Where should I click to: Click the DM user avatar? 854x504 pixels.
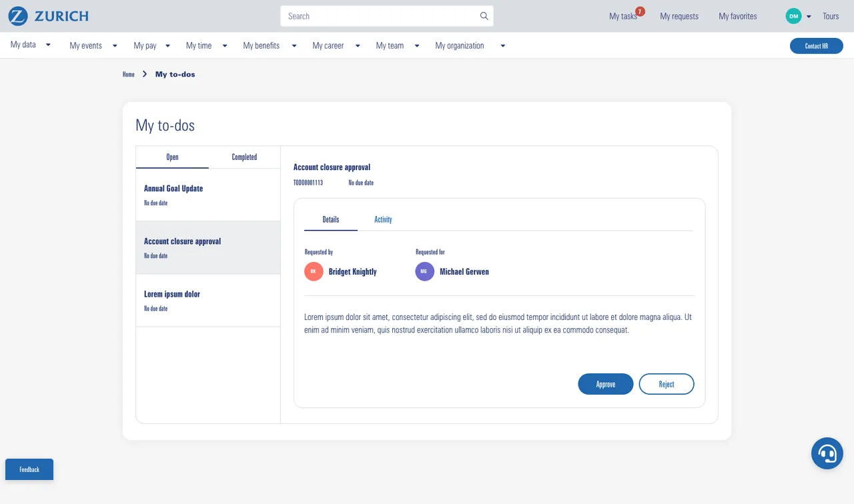[793, 16]
